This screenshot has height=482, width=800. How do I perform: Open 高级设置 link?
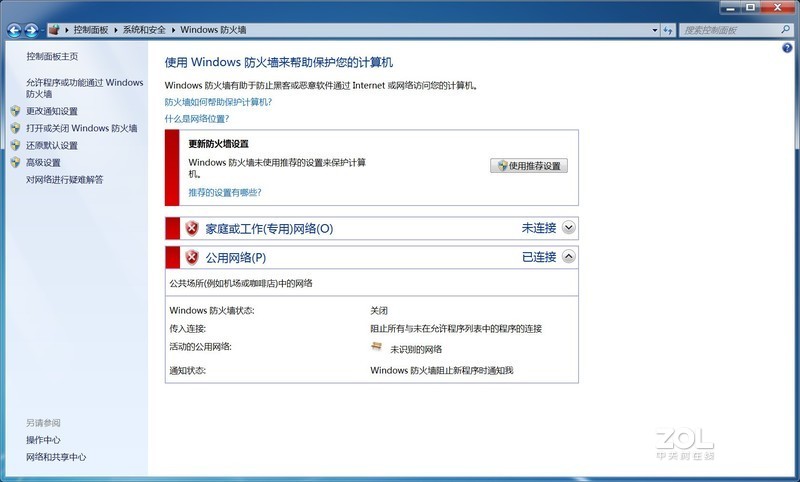tap(43, 163)
